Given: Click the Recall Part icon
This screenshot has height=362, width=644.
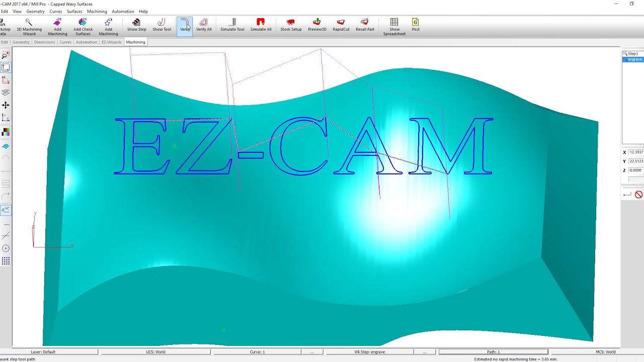Looking at the screenshot, I should [x=365, y=25].
